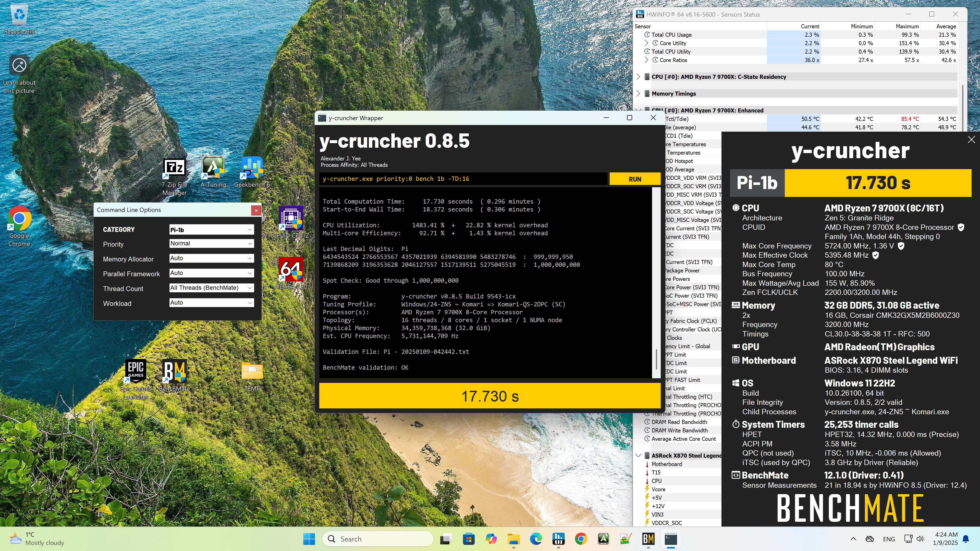Open Microsoft Store from taskbar
The image size is (980, 551).
tap(469, 539)
